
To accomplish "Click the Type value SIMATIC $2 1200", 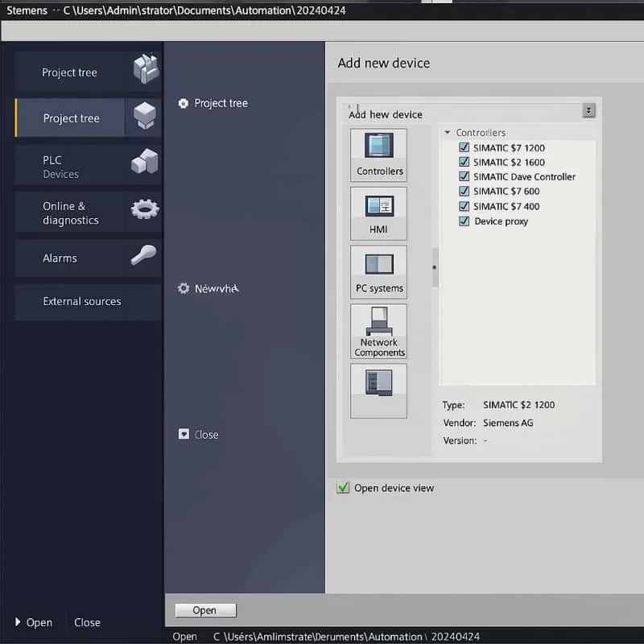I will point(518,405).
